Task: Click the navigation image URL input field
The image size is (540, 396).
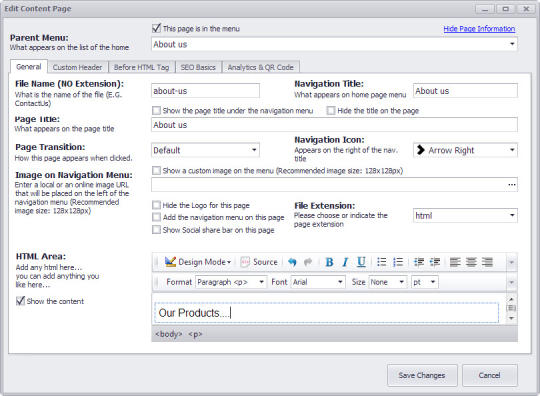Action: [329, 185]
